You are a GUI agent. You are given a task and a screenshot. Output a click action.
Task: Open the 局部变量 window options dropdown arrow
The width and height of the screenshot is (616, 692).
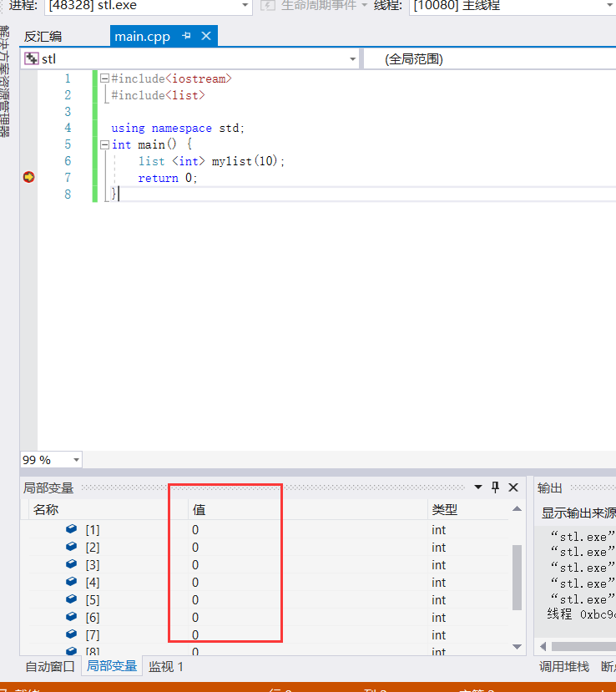(x=478, y=487)
